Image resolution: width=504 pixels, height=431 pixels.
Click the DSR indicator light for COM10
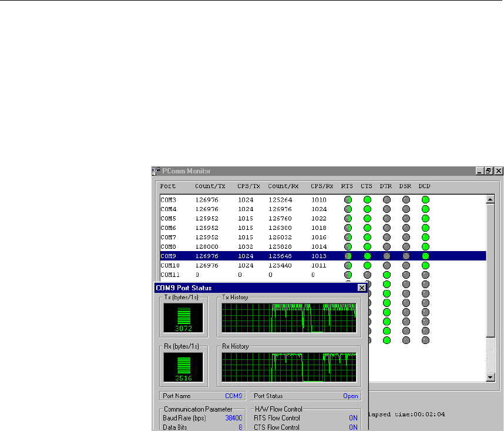(x=406, y=265)
